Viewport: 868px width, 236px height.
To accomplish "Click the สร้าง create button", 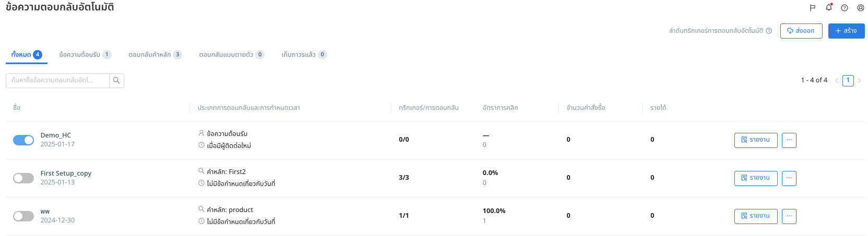I will [846, 31].
